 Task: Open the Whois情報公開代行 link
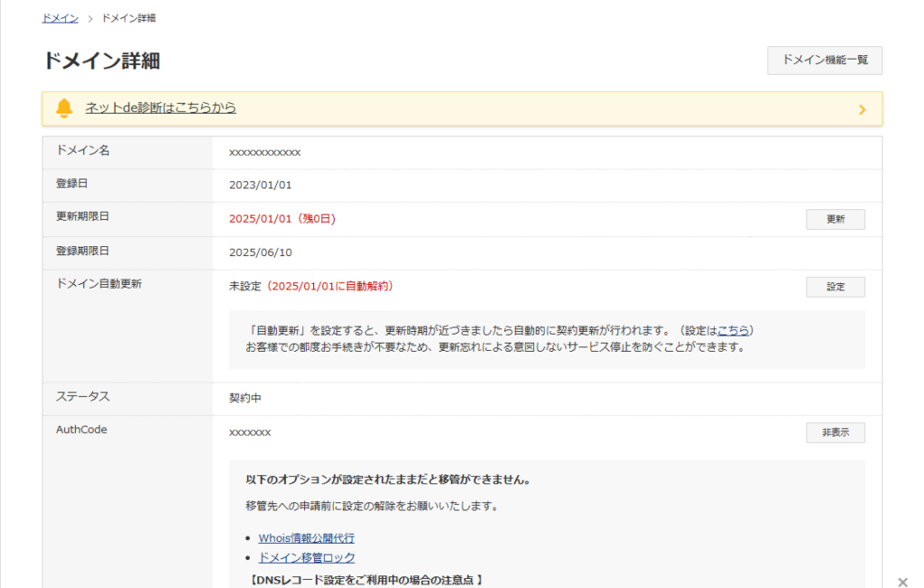pyautogui.click(x=306, y=538)
